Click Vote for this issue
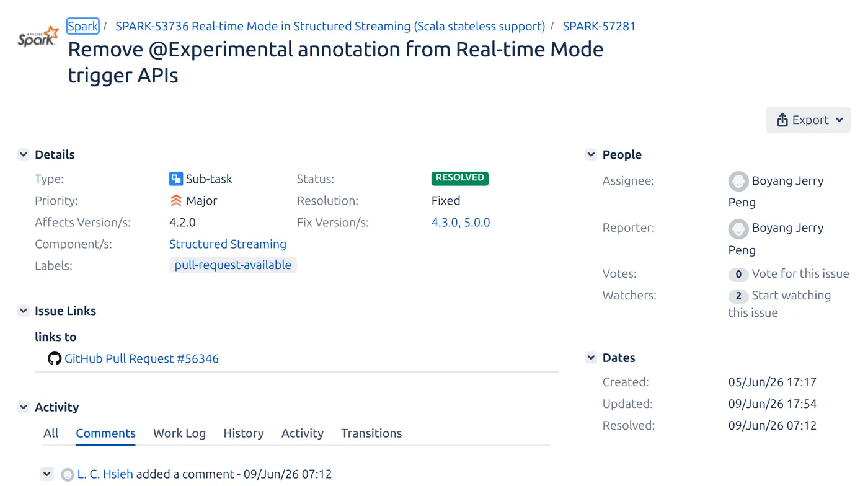Viewport: 868px width, 486px height. pyautogui.click(x=800, y=274)
